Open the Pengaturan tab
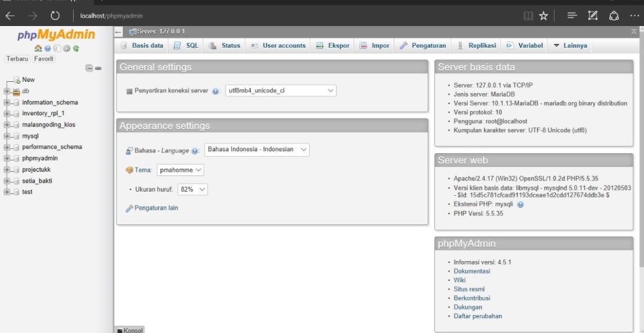Screen dimensions: 644x333 (x=423, y=46)
